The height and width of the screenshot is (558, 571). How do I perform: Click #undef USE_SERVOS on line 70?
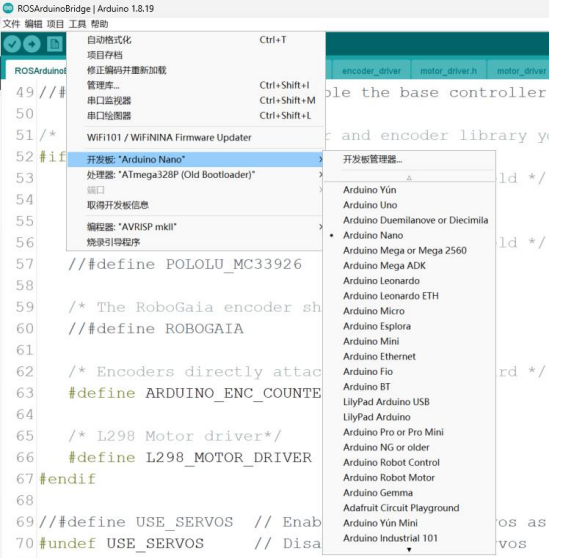(x=122, y=543)
